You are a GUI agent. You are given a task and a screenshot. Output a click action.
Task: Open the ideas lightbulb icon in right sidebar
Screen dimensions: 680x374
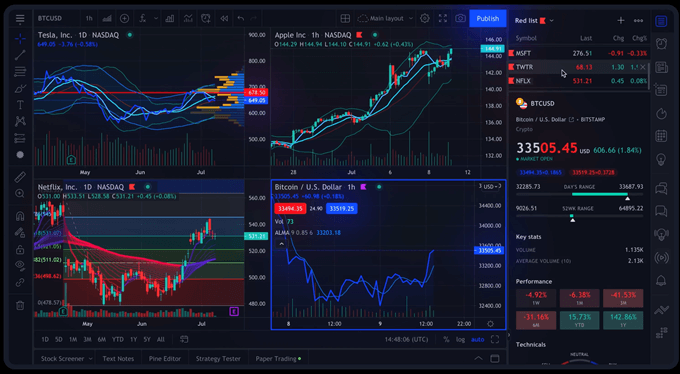click(661, 159)
